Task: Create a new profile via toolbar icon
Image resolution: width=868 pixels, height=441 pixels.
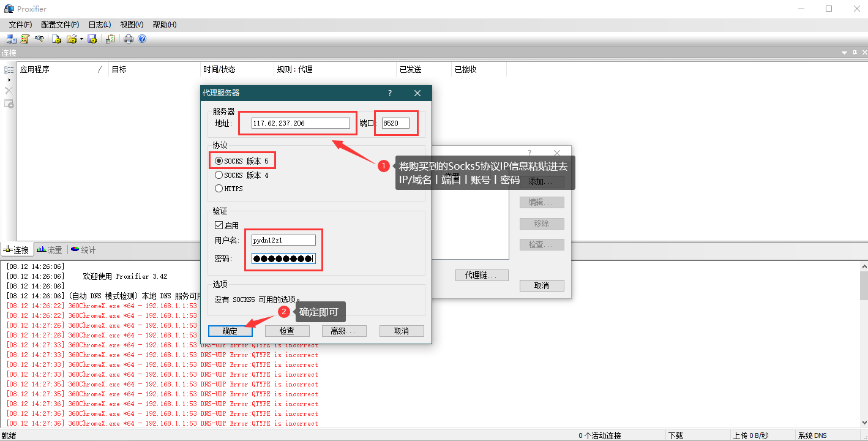Action: [x=57, y=39]
